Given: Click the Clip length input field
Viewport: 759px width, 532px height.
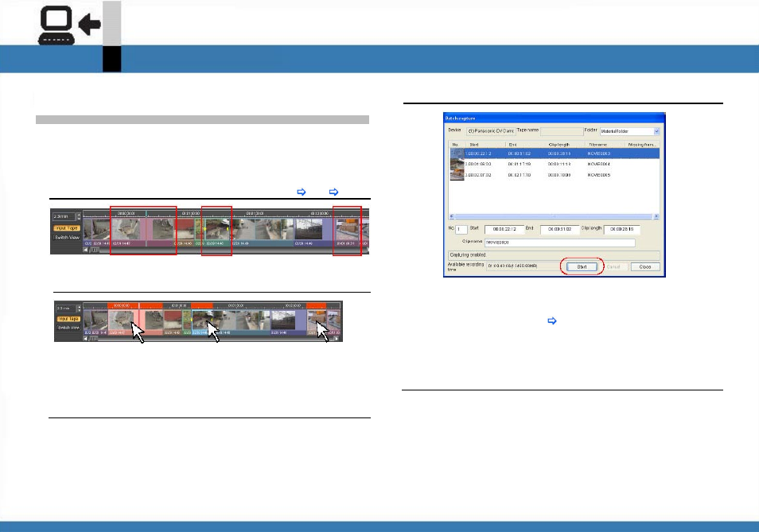Looking at the screenshot, I should (622, 229).
